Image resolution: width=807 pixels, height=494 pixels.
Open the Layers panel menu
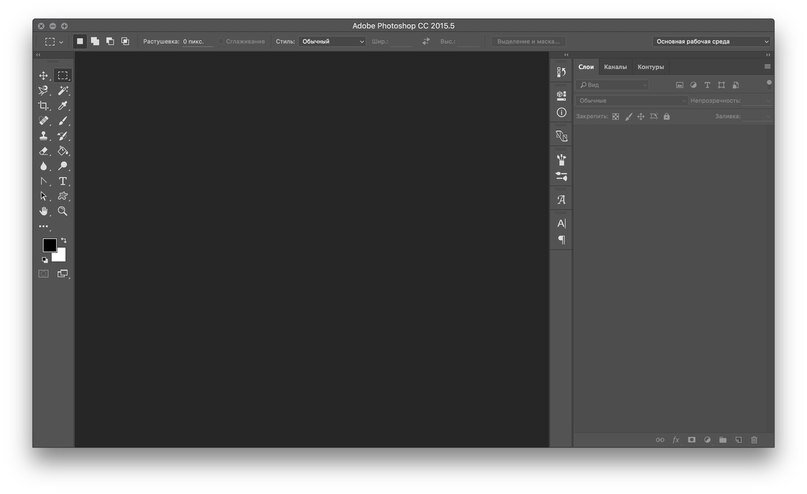(x=767, y=66)
